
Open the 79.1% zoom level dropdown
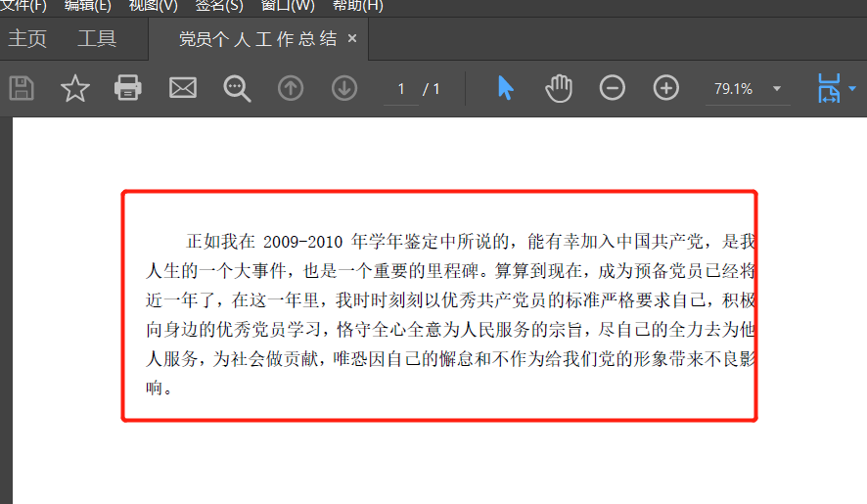(777, 88)
